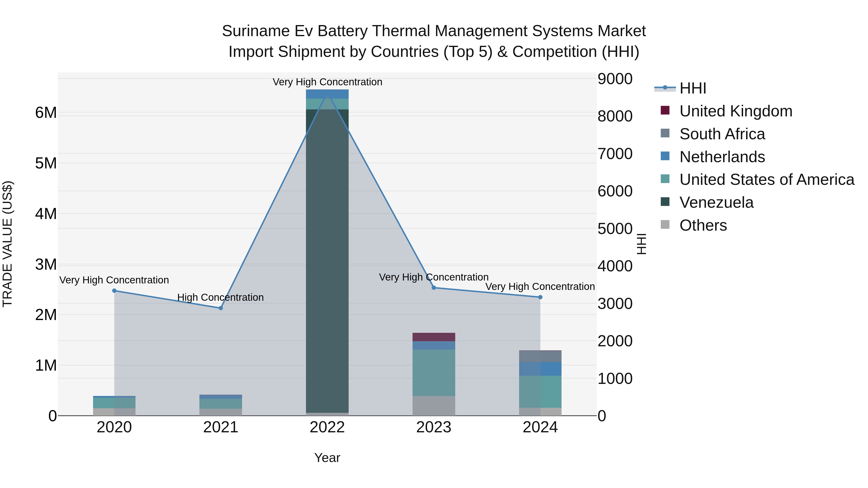
Task: Click the Netherlands blue legend swatch
Action: [665, 156]
